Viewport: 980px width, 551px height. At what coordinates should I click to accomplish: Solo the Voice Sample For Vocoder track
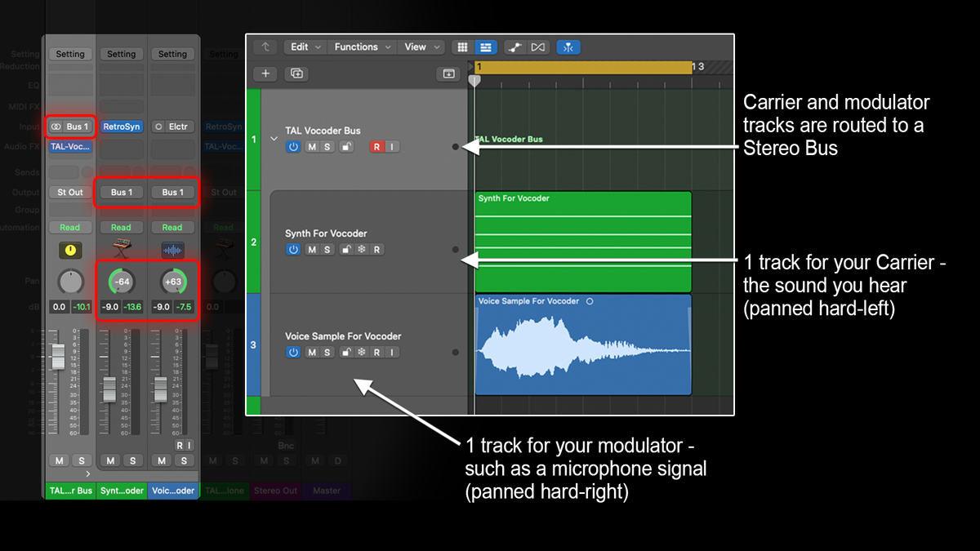(x=326, y=351)
